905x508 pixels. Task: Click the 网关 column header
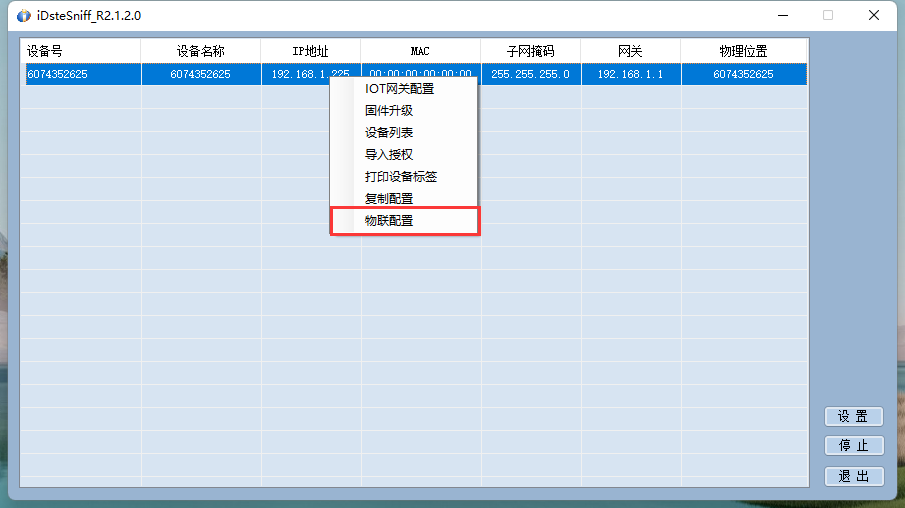(x=630, y=51)
